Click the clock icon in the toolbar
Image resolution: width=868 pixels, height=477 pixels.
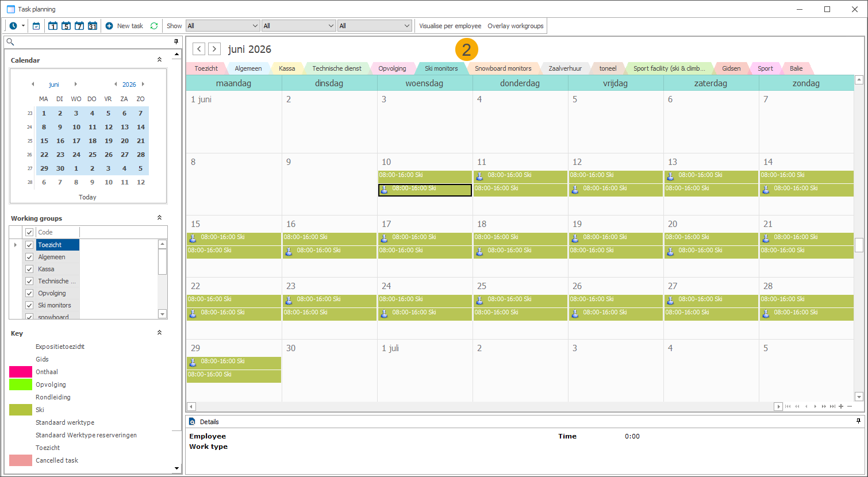(x=13, y=26)
